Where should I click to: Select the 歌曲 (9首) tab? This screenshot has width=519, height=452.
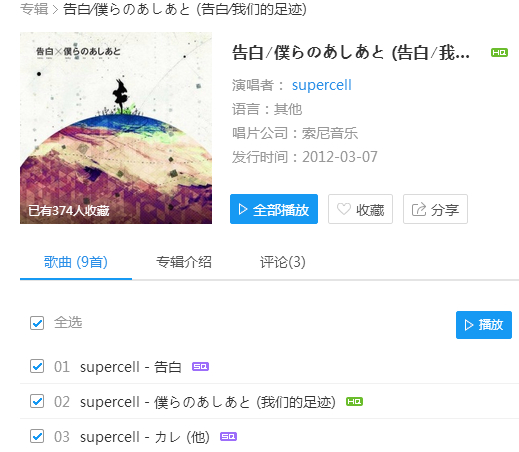click(x=76, y=262)
